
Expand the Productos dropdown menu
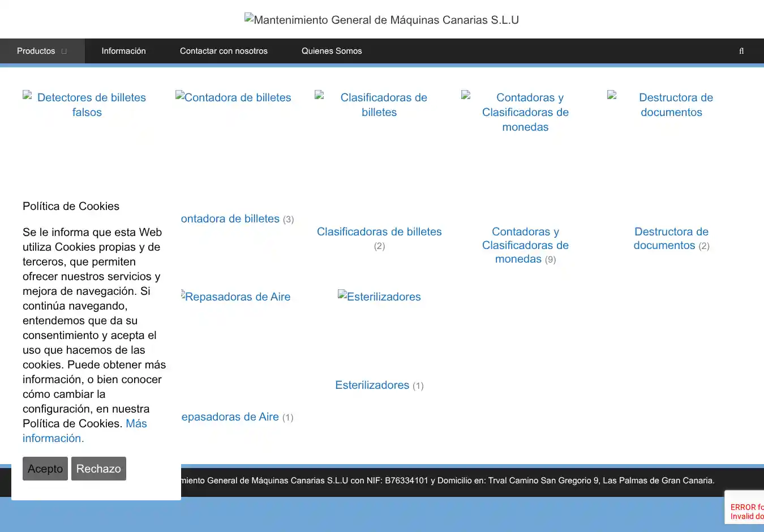point(42,51)
